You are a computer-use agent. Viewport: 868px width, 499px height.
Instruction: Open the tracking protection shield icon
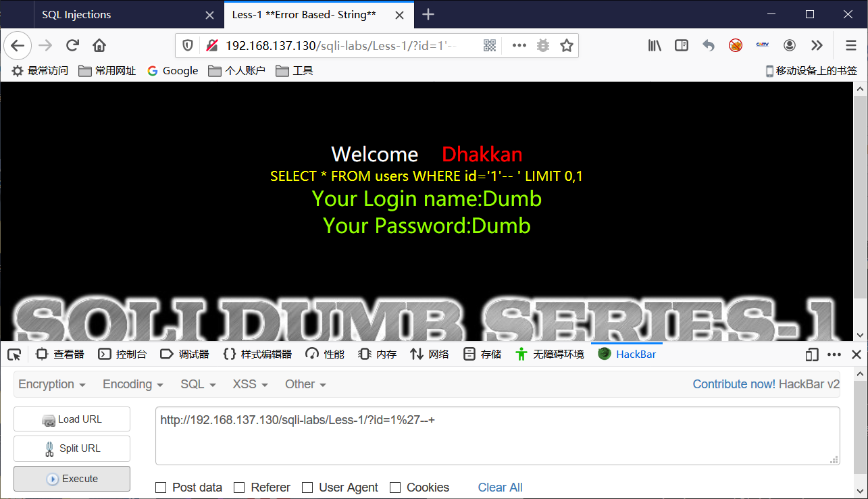[x=188, y=45]
